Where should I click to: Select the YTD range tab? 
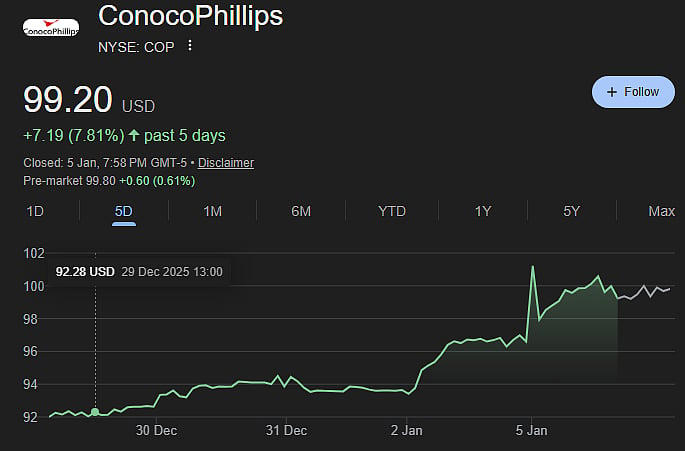tap(392, 211)
